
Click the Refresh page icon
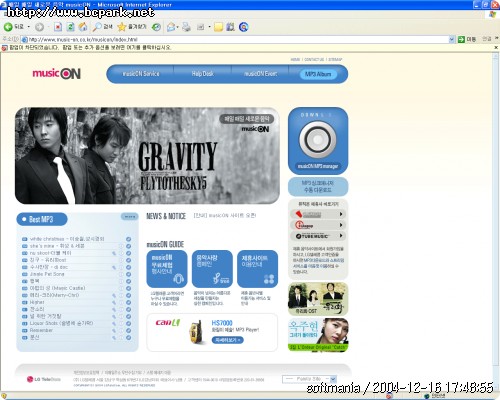tap(70, 27)
